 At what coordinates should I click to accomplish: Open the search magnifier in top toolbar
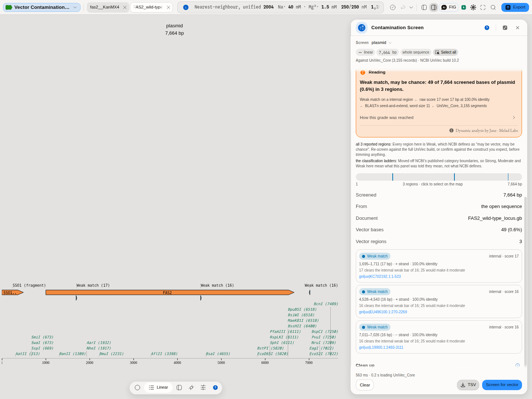pyautogui.click(x=493, y=7)
